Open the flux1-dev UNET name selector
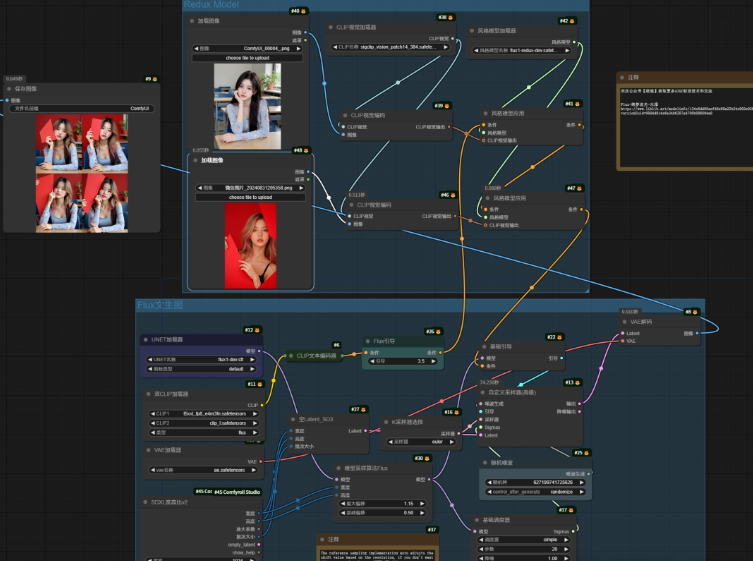The height and width of the screenshot is (561, 753). [201, 359]
